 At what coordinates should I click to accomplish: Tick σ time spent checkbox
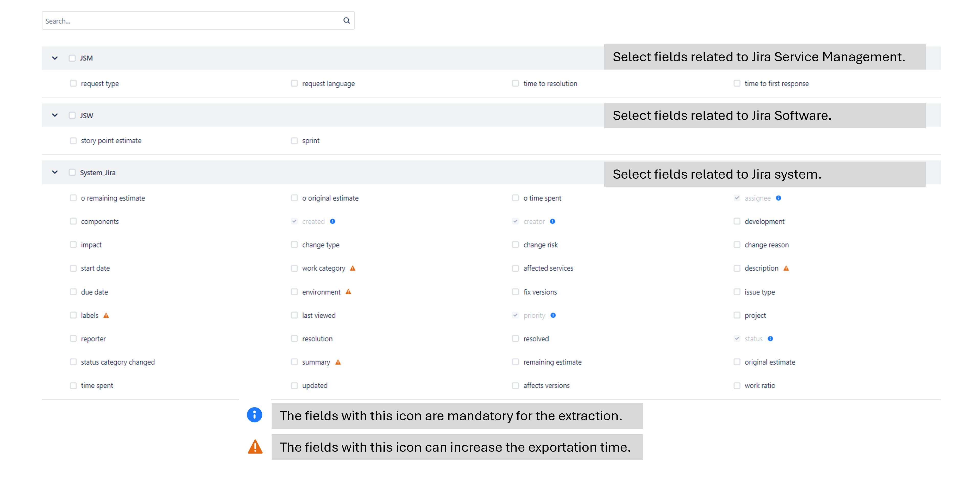click(x=515, y=198)
